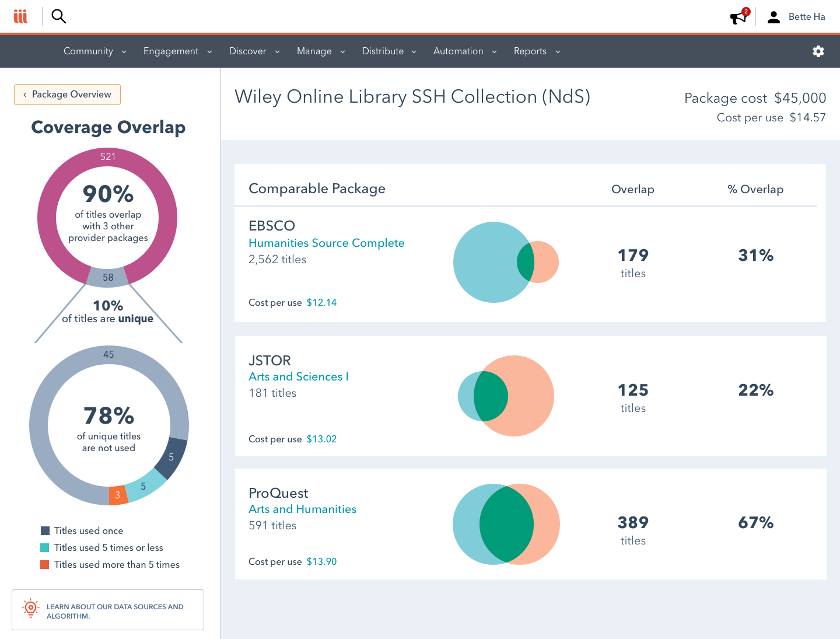This screenshot has width=840, height=639.
Task: Click the 90% of titles overlap text
Action: coord(108,213)
